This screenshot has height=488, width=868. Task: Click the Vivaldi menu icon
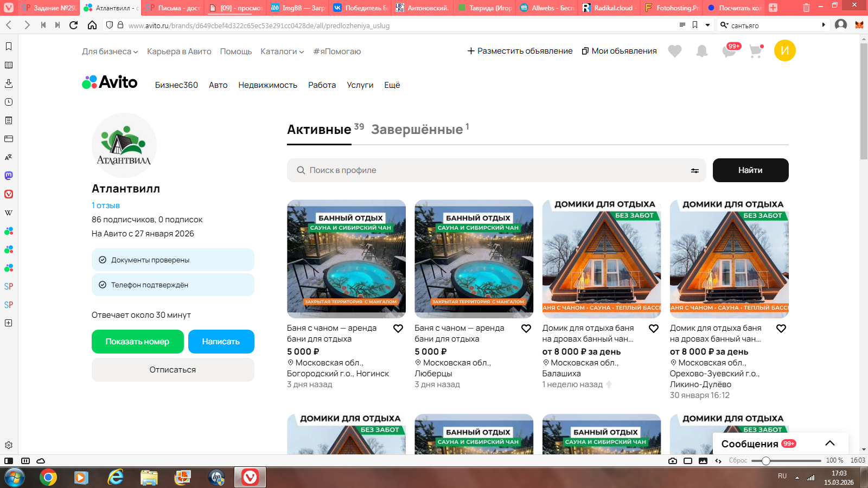[x=9, y=8]
